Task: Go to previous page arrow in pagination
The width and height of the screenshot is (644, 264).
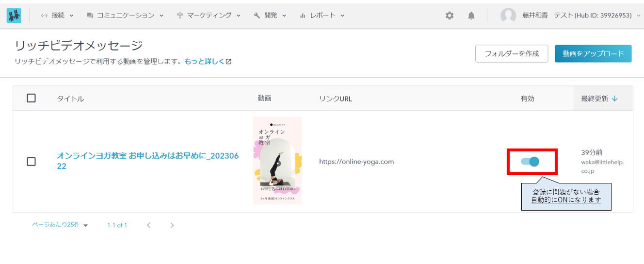Action: pos(149,225)
